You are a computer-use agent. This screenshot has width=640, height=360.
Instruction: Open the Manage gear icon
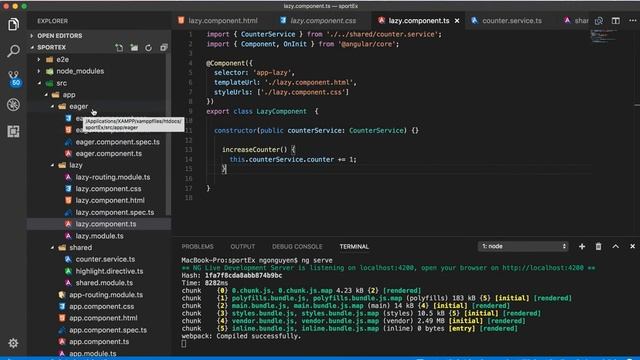(13, 343)
